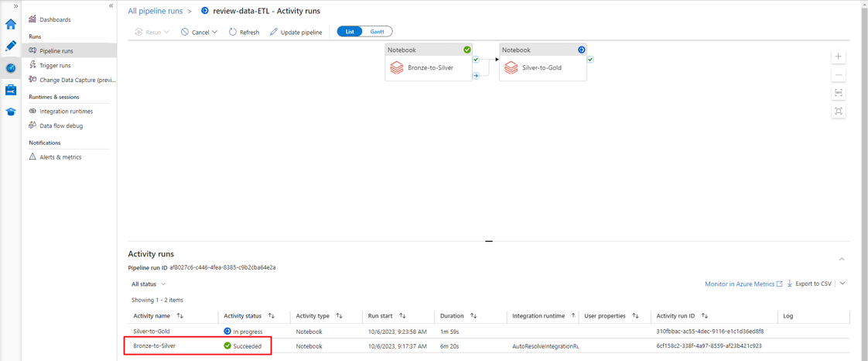Sort by Activity name column

tap(179, 316)
